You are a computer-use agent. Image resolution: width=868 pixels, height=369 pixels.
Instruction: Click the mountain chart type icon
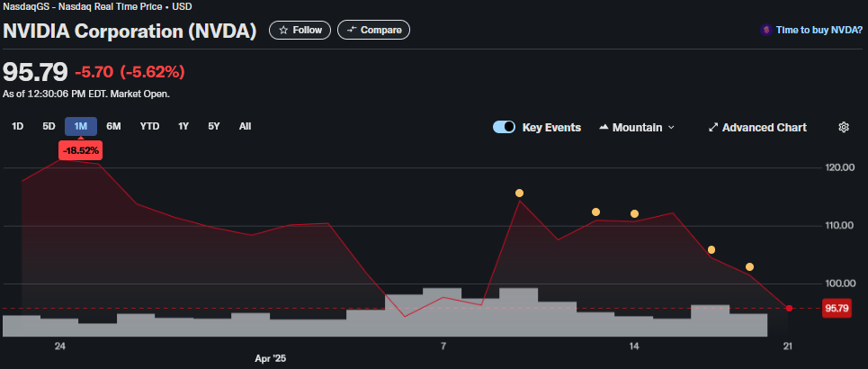click(604, 128)
